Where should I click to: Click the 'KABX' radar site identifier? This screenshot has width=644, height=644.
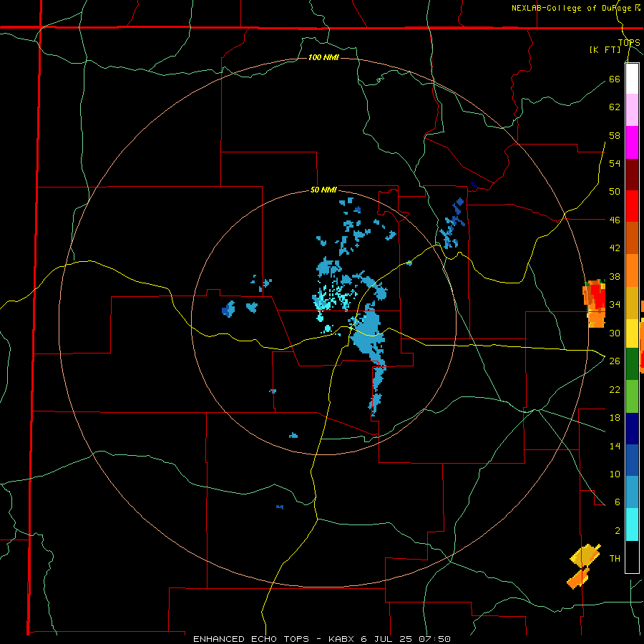pyautogui.click(x=342, y=639)
